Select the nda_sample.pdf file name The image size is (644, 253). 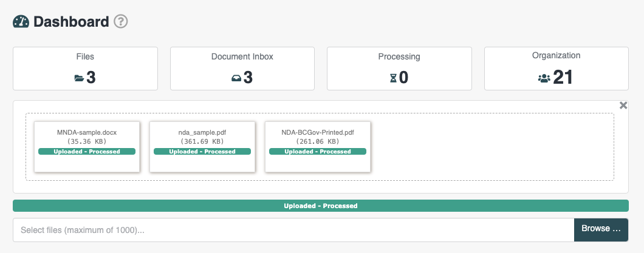coord(202,132)
